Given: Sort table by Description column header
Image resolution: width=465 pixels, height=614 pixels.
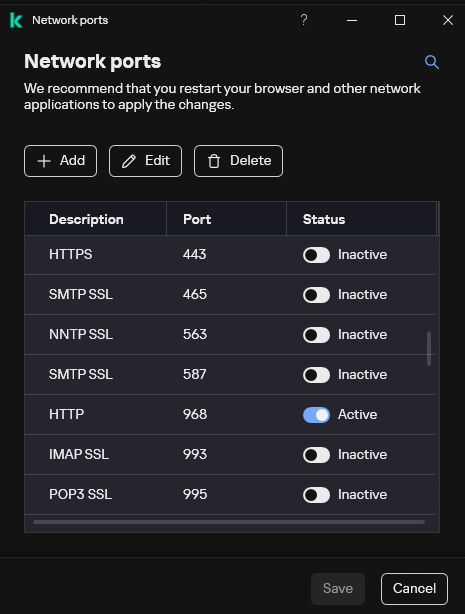Looking at the screenshot, I should (x=96, y=219).
